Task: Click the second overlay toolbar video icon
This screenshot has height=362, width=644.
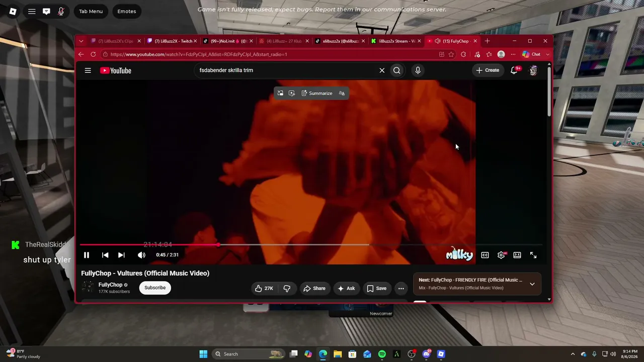Action: click(x=292, y=93)
